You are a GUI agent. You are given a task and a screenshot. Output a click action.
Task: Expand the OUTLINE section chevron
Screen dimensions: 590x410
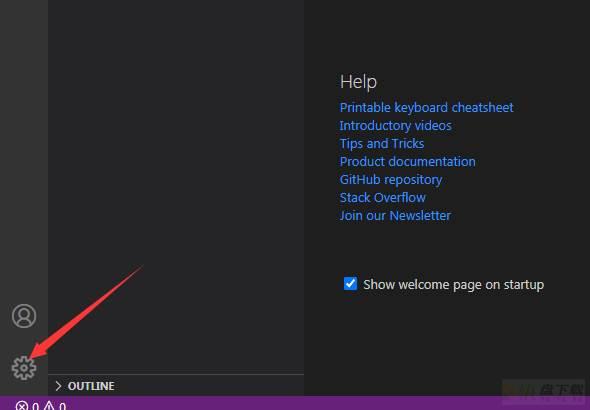tap(58, 386)
